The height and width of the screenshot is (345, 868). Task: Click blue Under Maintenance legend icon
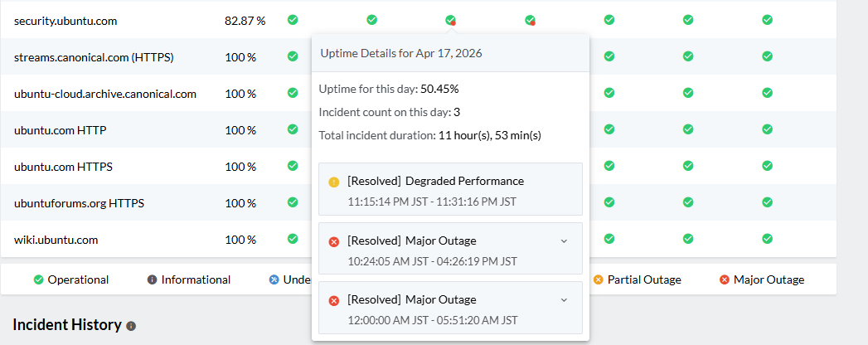[x=274, y=280]
